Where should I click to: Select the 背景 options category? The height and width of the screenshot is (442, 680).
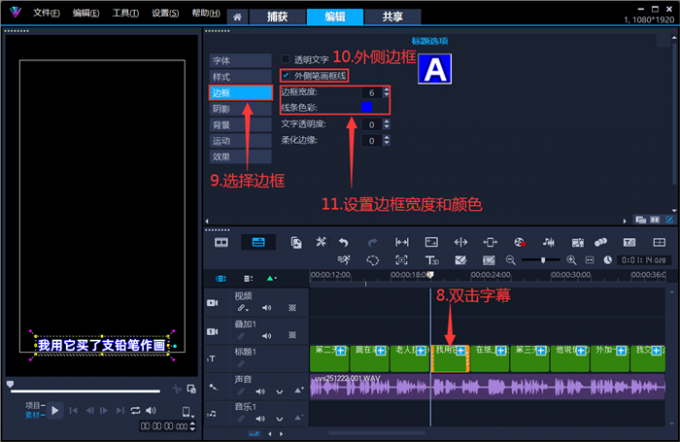click(241, 125)
